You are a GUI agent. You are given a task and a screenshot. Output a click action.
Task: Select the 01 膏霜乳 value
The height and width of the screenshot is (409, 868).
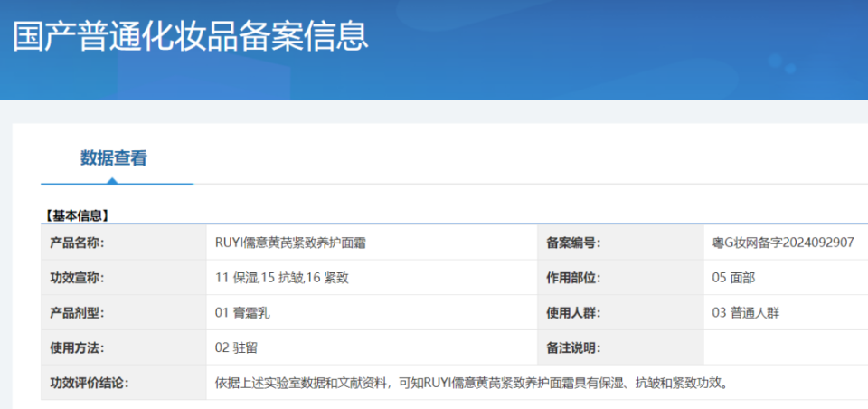[242, 313]
